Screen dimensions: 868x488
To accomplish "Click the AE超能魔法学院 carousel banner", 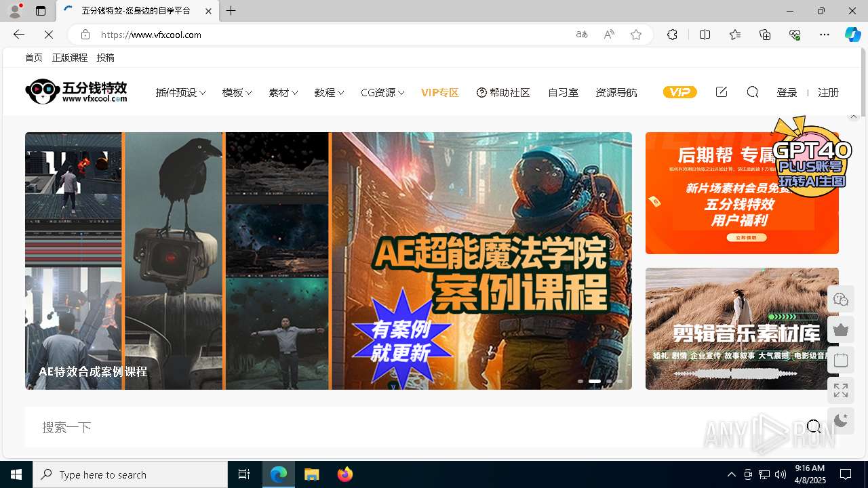I will [328, 261].
